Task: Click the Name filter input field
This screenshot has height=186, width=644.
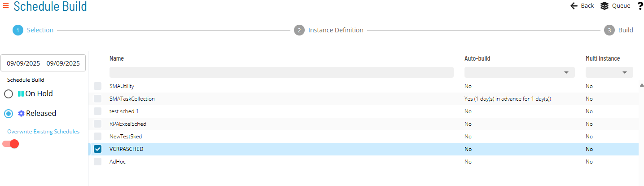Action: [281, 72]
